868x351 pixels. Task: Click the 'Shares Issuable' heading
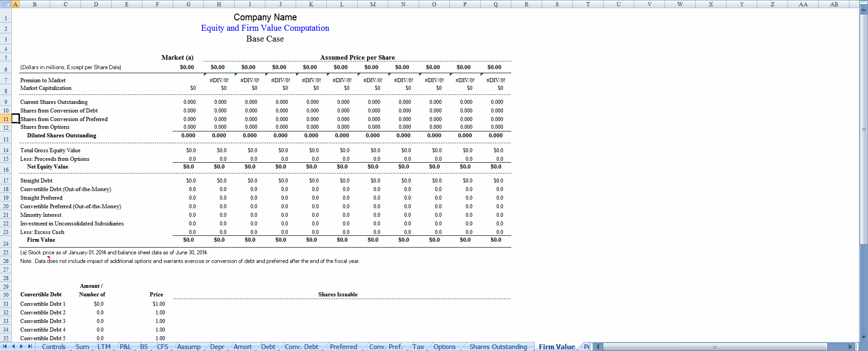[338, 295]
